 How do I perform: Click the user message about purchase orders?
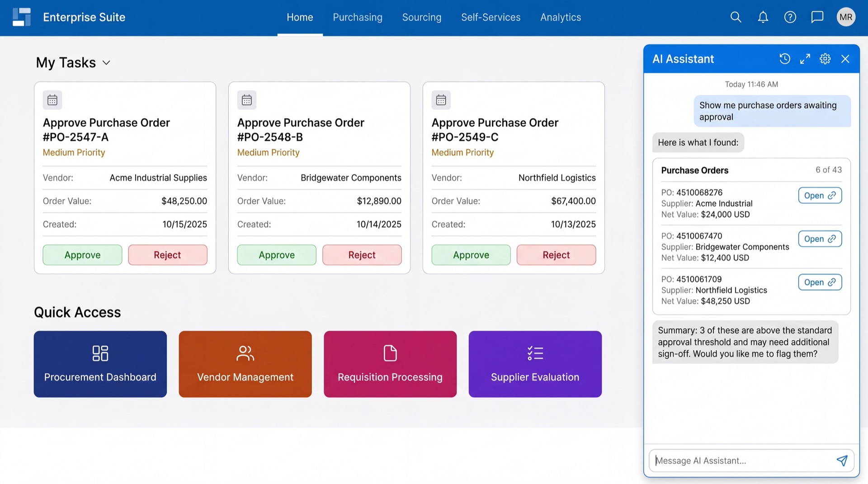pos(772,111)
